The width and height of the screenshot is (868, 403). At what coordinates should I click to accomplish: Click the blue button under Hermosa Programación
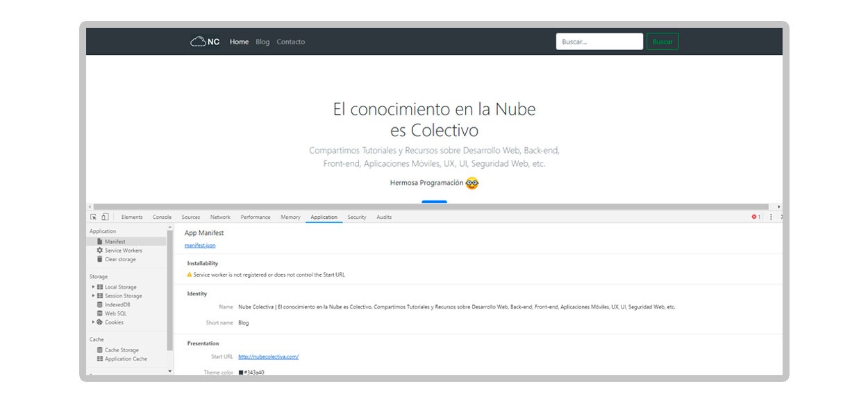435,201
